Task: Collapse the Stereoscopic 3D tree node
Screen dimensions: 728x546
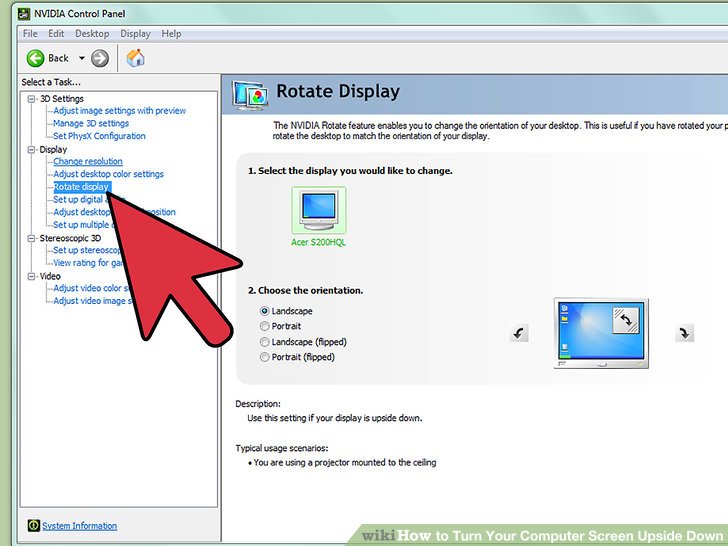Action: tap(32, 238)
